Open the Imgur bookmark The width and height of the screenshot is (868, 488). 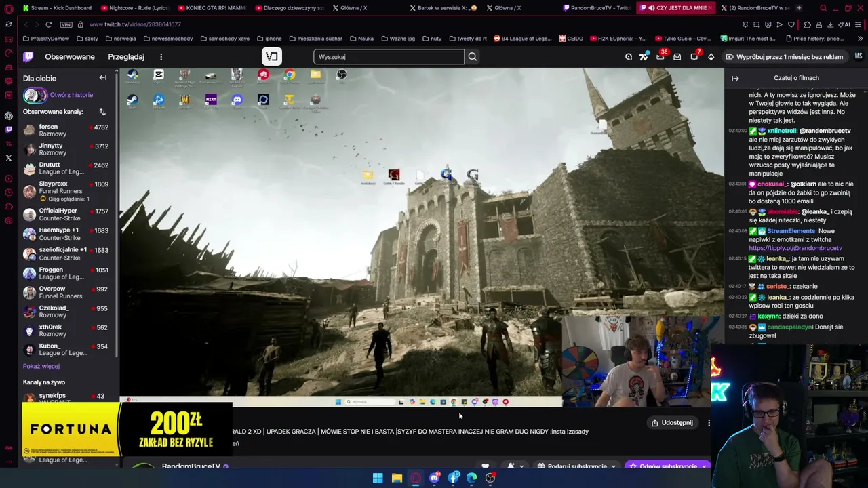(x=748, y=39)
